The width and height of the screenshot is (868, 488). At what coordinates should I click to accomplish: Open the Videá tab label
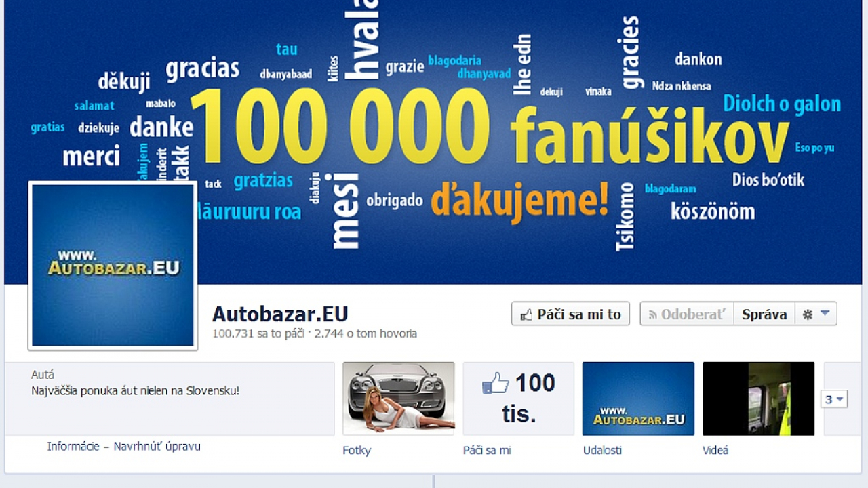715,450
